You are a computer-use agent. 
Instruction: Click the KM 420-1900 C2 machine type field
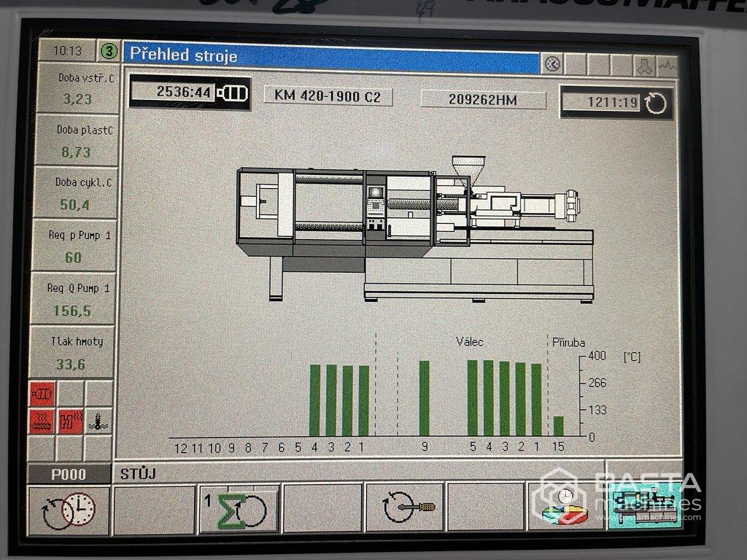328,97
